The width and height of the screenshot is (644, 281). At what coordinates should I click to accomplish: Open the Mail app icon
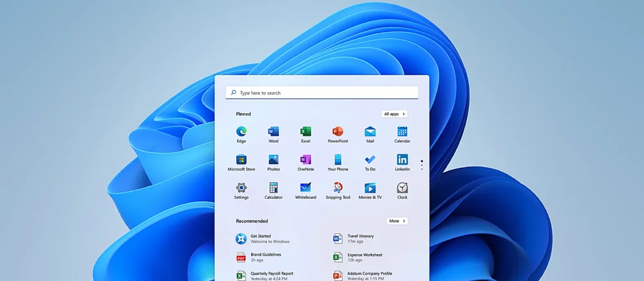pyautogui.click(x=370, y=132)
